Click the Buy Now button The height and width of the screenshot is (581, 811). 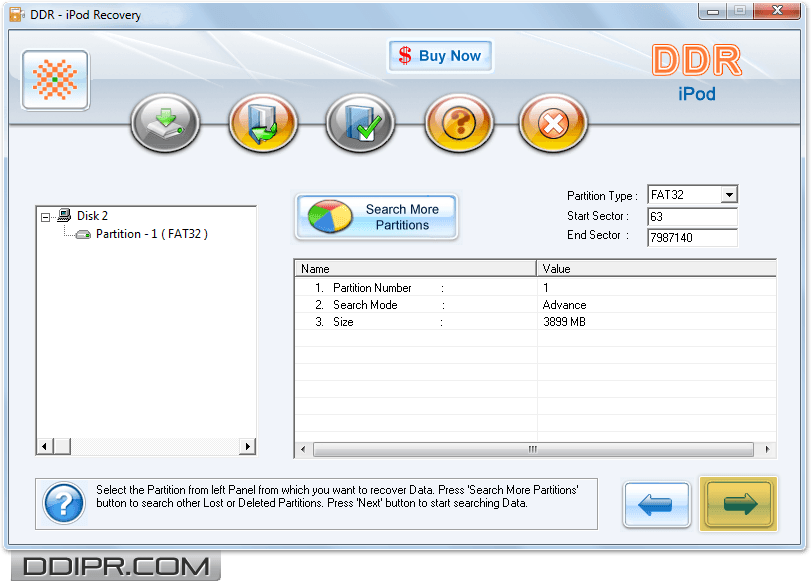pos(440,56)
